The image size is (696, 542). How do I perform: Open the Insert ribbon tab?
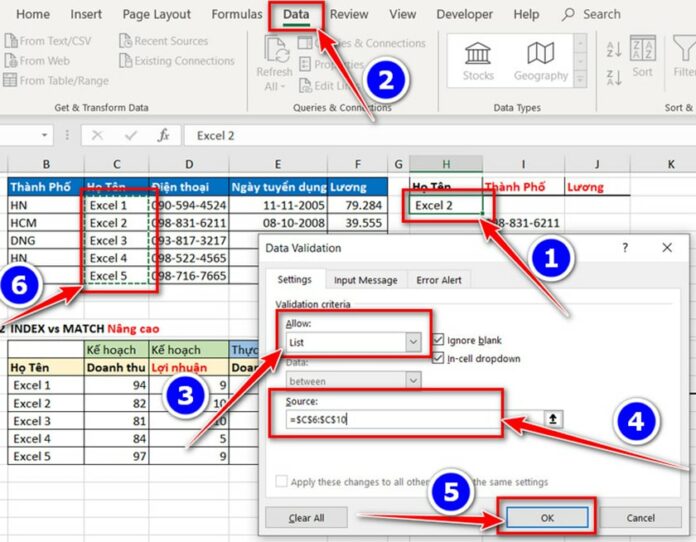[x=86, y=14]
